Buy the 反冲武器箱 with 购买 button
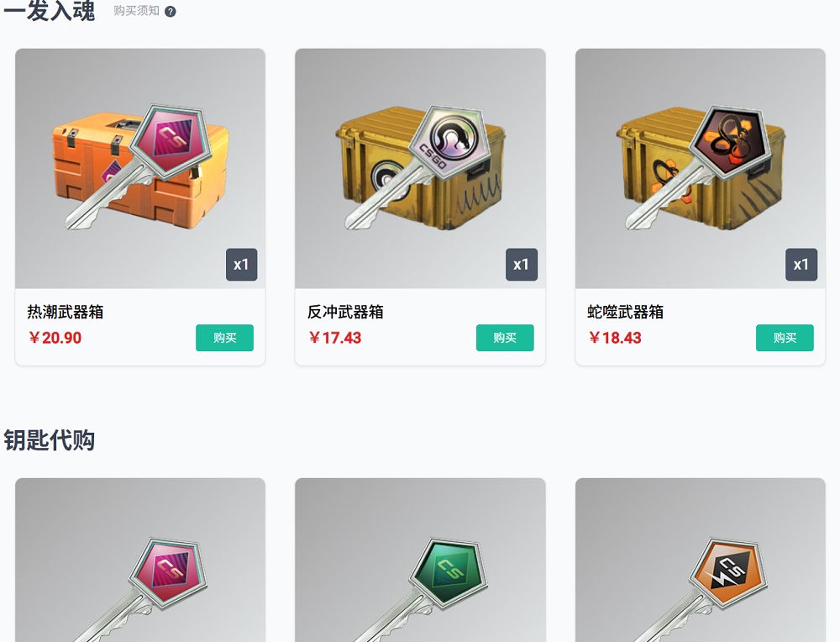This screenshot has height=642, width=840. point(505,338)
